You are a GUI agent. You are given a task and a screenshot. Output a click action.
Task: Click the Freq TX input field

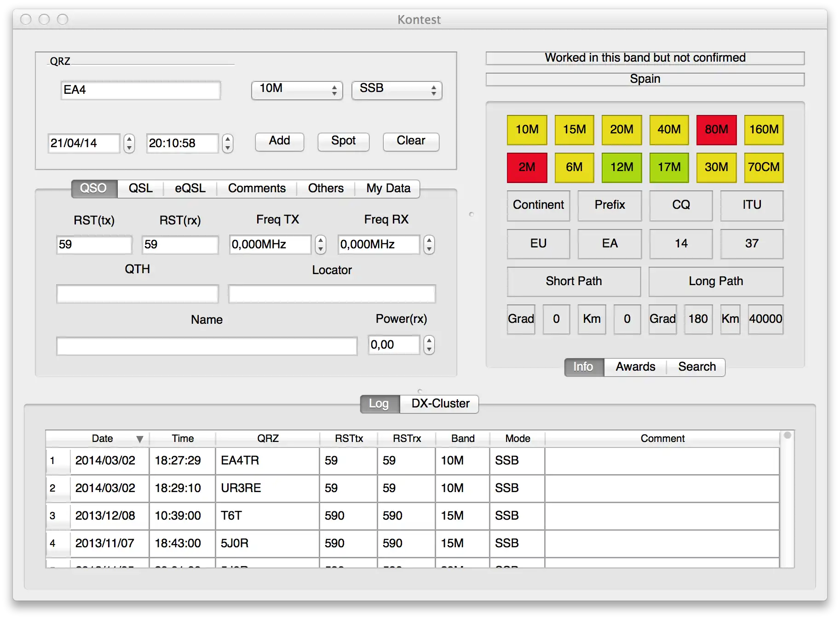270,245
